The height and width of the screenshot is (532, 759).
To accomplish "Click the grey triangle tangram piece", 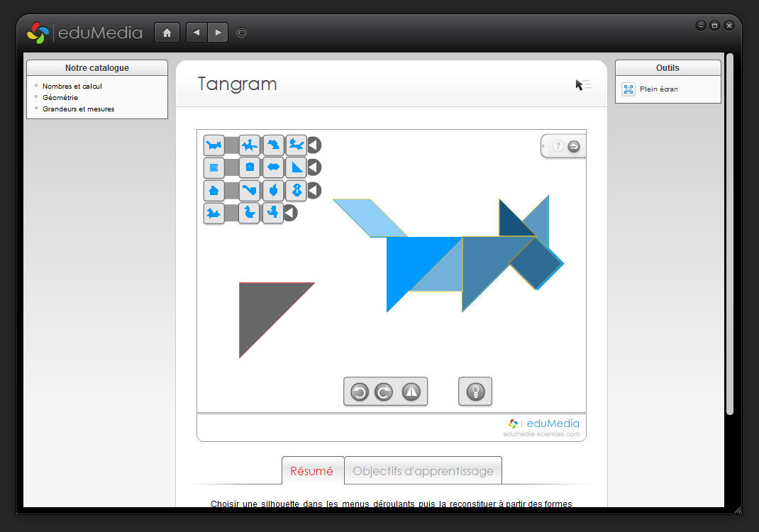I will [261, 306].
